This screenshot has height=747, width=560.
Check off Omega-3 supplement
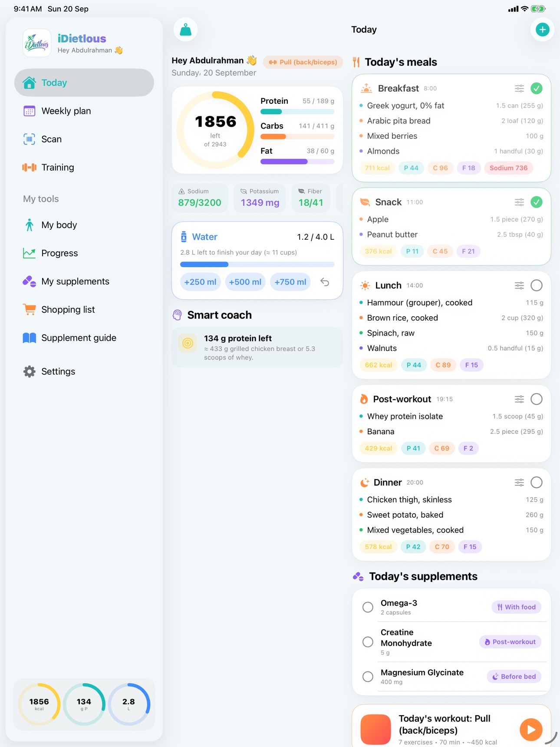368,607
